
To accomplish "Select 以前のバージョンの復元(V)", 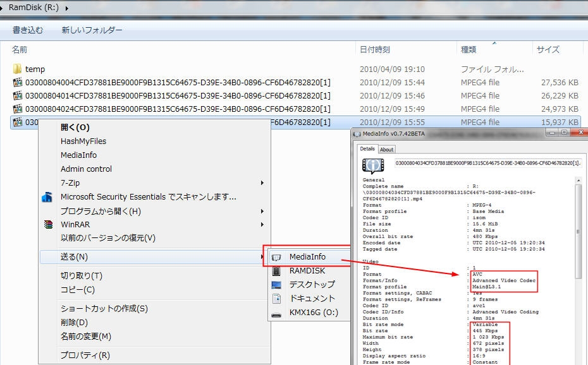I will coord(108,238).
